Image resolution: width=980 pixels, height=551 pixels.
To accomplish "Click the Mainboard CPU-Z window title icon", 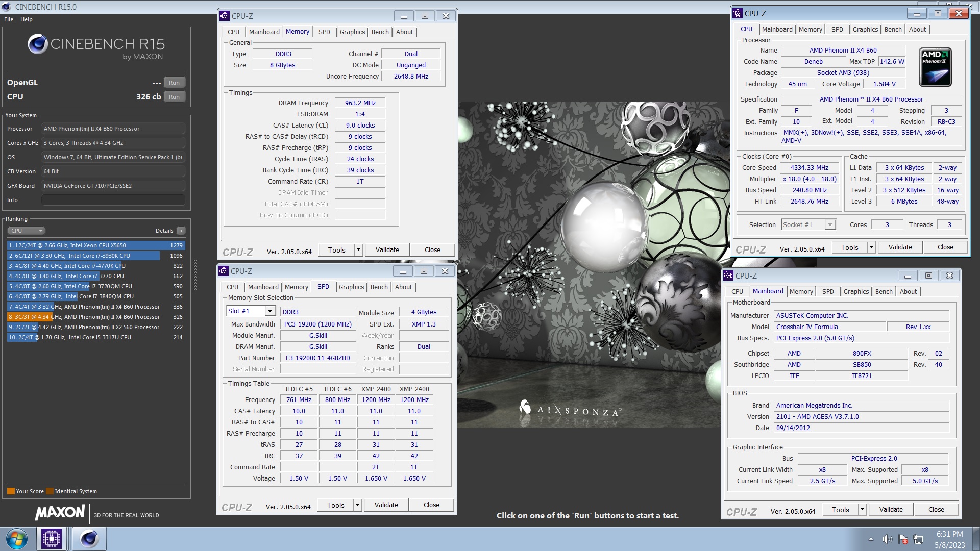I will [728, 275].
